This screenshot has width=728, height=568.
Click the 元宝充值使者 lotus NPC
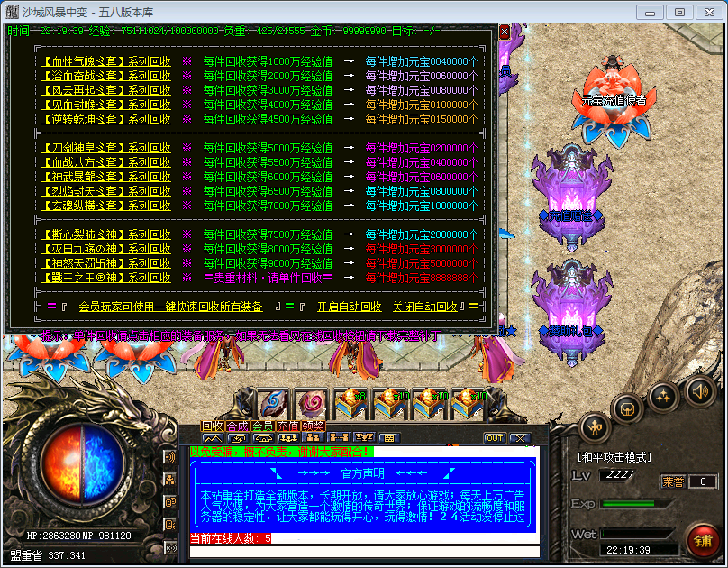click(x=613, y=100)
